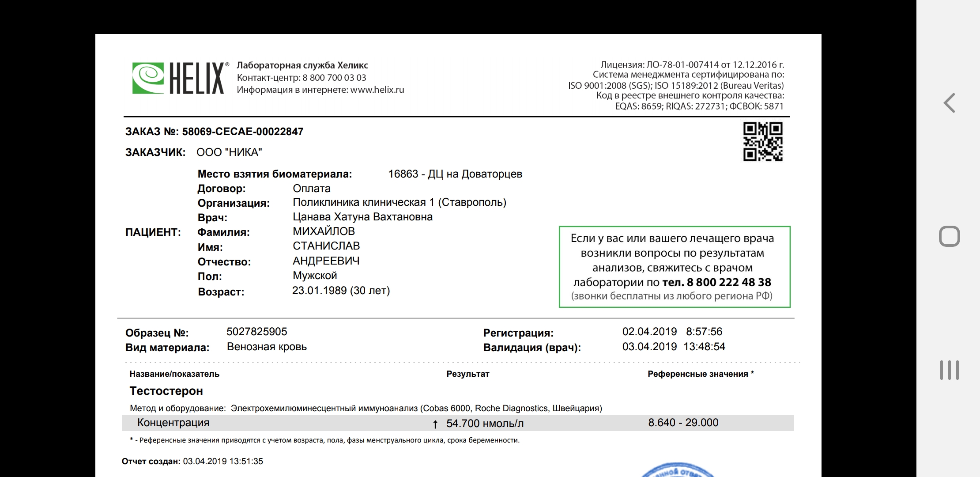The image size is (980, 477).
Task: Tap the Тестостерон test heading
Action: [166, 391]
